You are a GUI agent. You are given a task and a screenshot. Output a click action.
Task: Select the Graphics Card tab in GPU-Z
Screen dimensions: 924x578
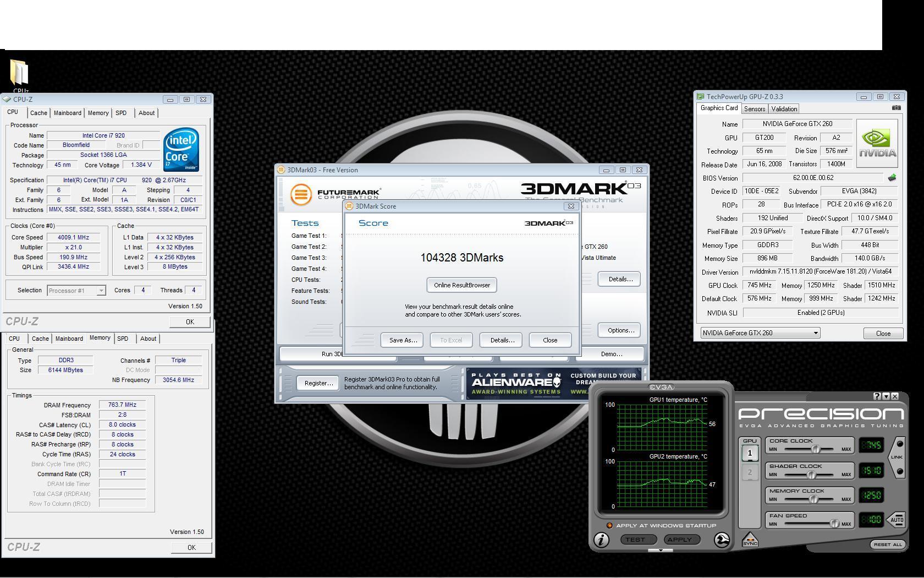point(719,108)
